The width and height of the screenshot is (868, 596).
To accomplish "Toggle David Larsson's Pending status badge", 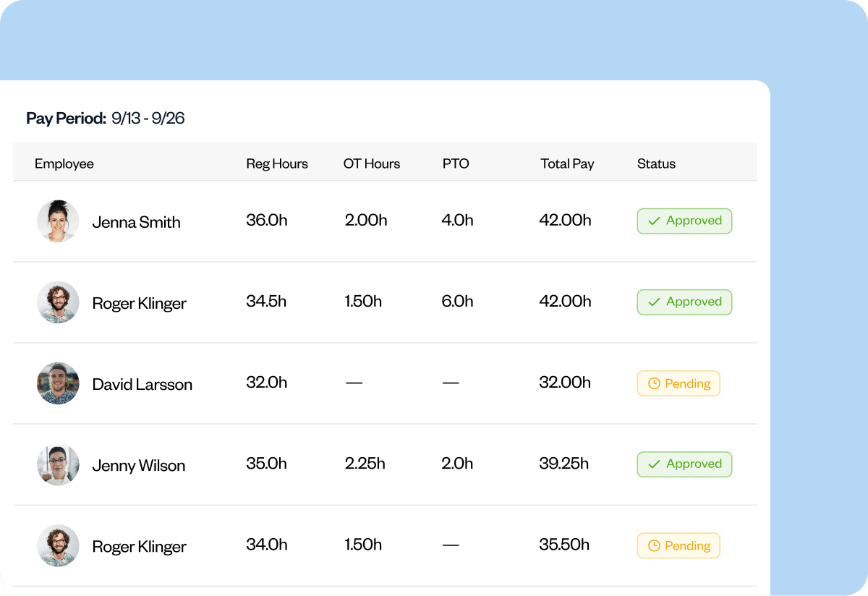I will point(678,383).
